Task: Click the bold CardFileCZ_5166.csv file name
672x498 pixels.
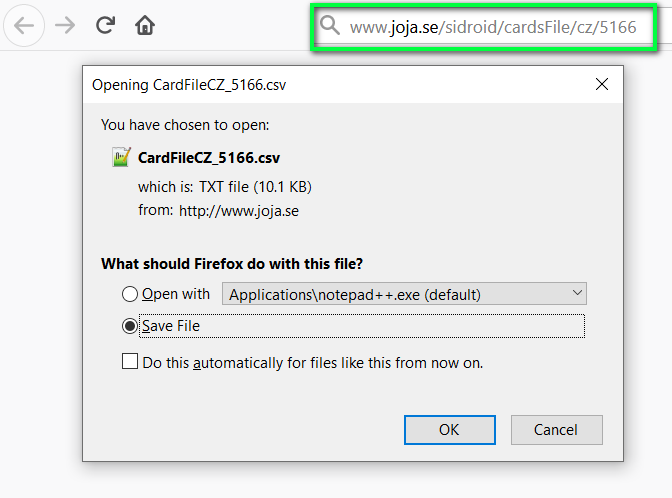Action: pos(209,157)
